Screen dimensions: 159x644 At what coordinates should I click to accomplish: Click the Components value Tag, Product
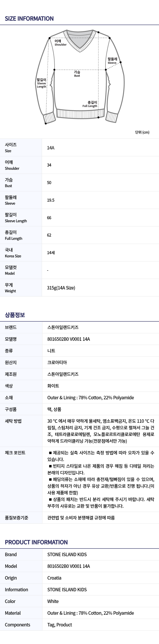click(x=60, y=625)
